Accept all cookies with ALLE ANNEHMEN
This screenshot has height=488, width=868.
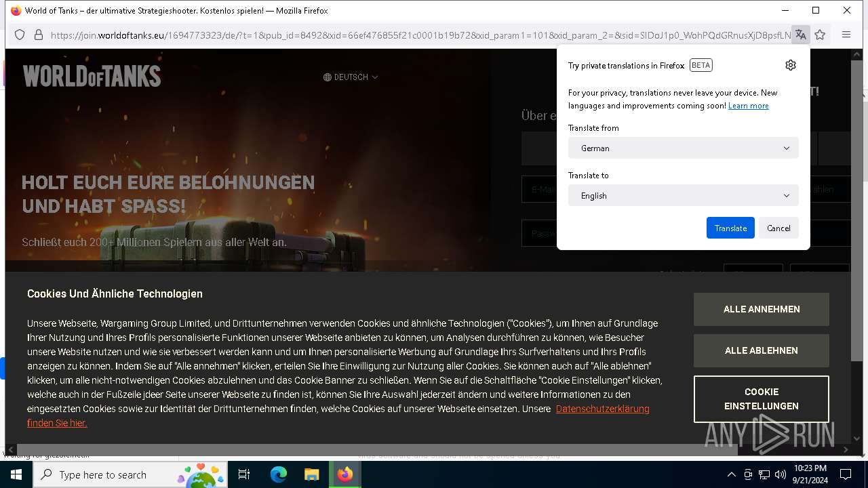click(762, 309)
